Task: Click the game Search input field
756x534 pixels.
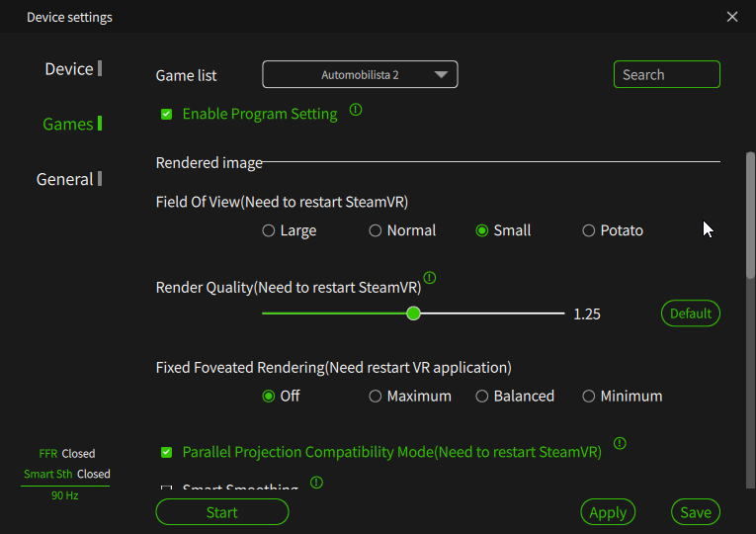Action: point(666,74)
